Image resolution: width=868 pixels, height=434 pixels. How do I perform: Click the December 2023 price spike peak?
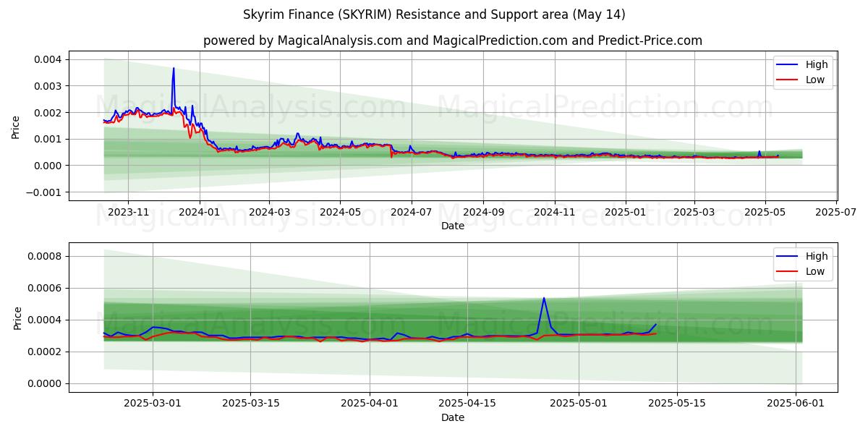pos(174,69)
